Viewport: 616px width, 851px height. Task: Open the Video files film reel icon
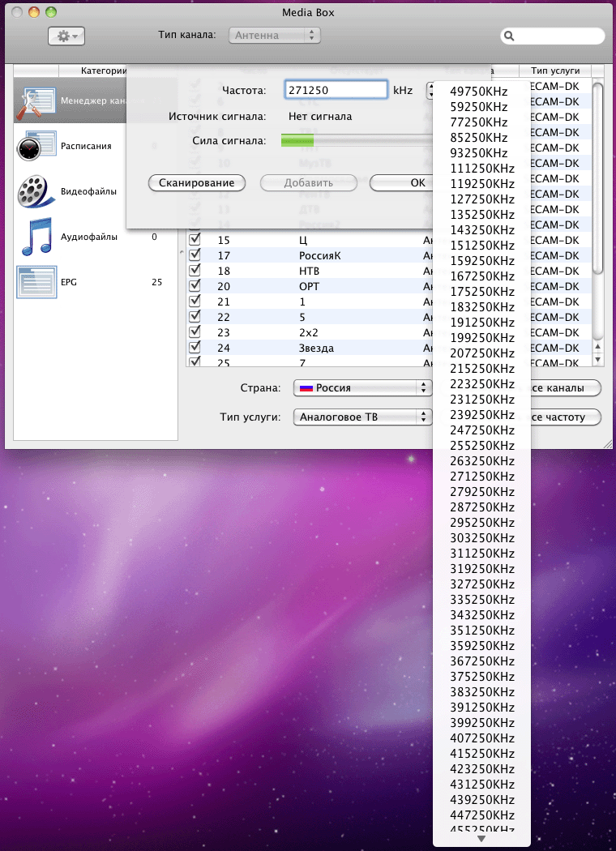click(34, 192)
